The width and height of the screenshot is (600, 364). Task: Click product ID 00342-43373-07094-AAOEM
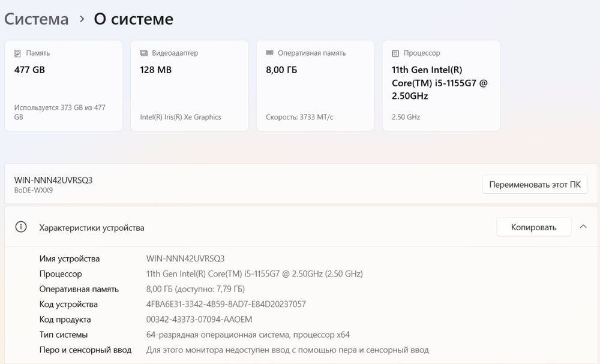coord(199,319)
